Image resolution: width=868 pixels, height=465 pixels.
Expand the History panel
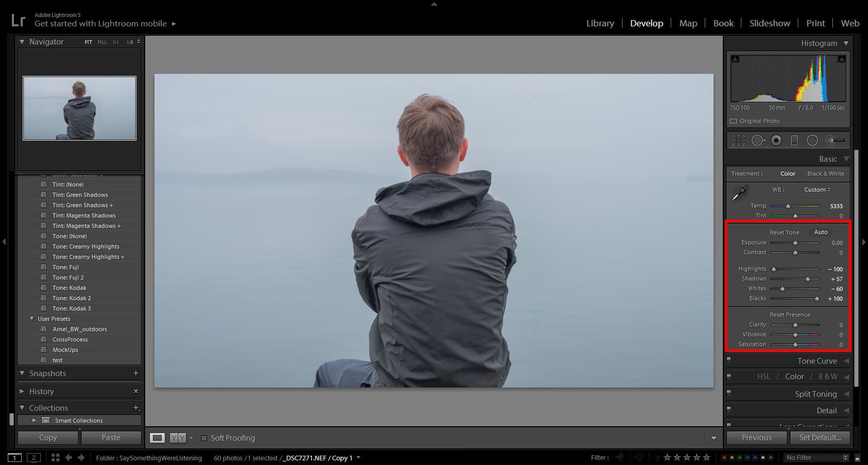tap(22, 391)
